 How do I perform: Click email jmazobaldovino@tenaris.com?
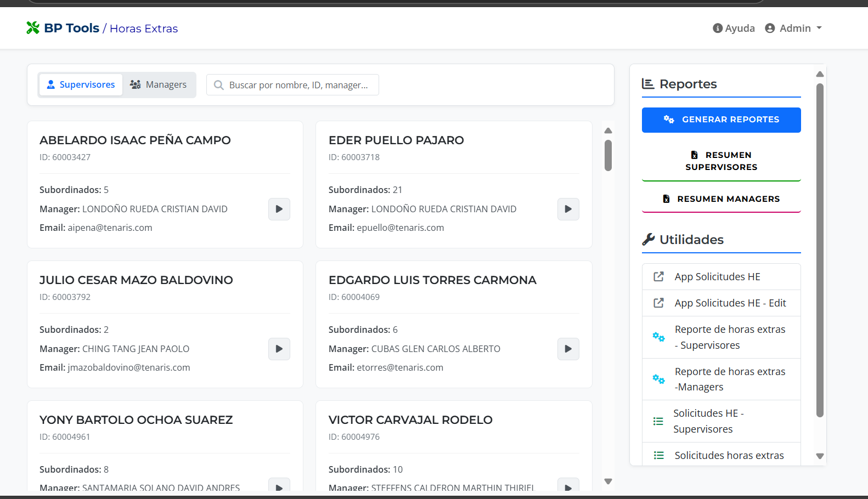coord(129,367)
